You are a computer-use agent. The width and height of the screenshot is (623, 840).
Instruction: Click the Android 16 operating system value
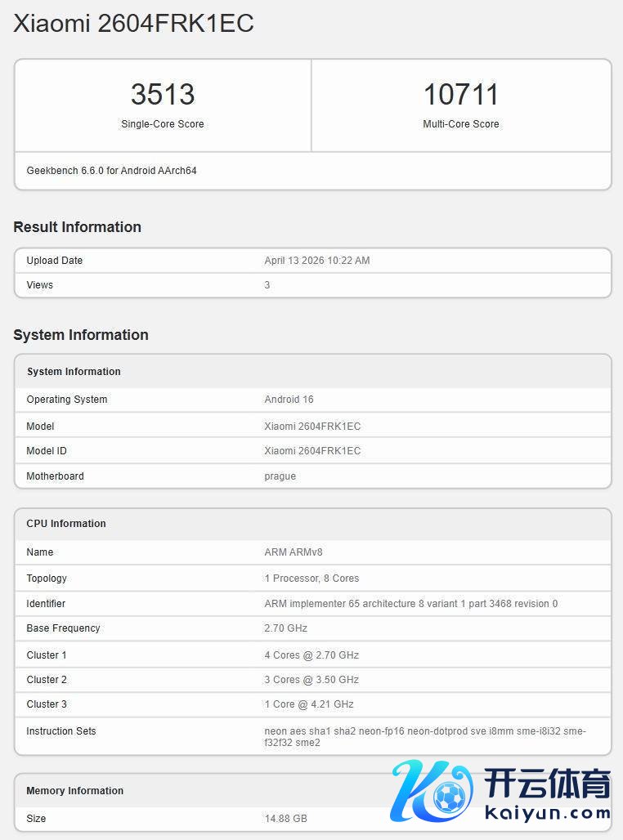[x=289, y=400]
